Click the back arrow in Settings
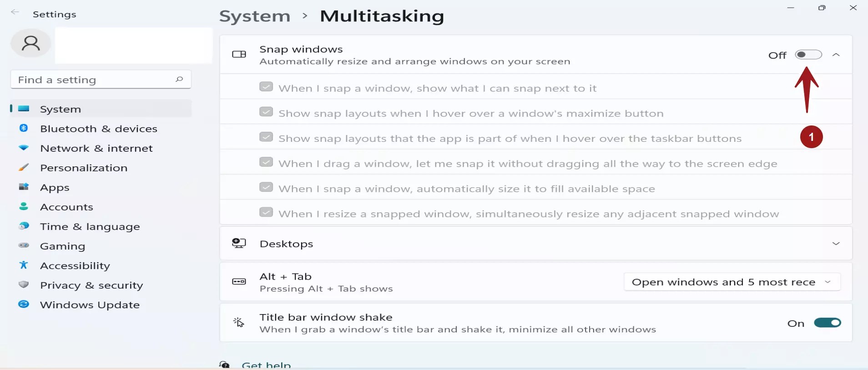Screen dimensions: 868x370 pyautogui.click(x=15, y=12)
